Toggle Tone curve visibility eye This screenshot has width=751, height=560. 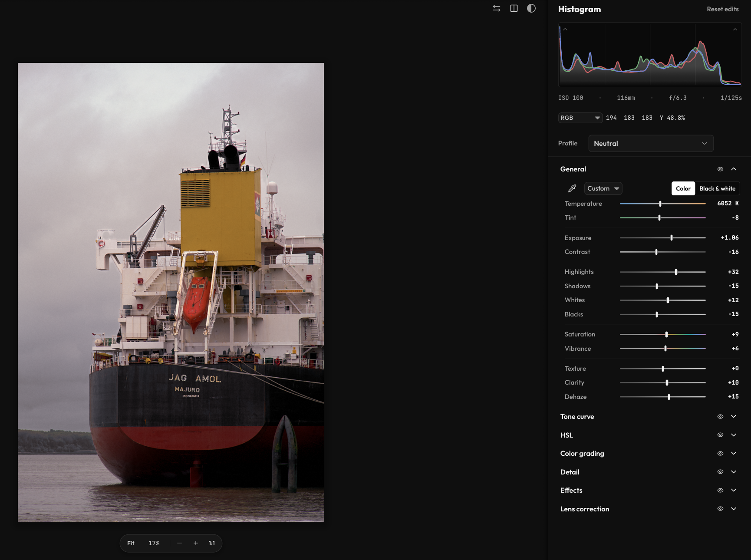pos(720,416)
